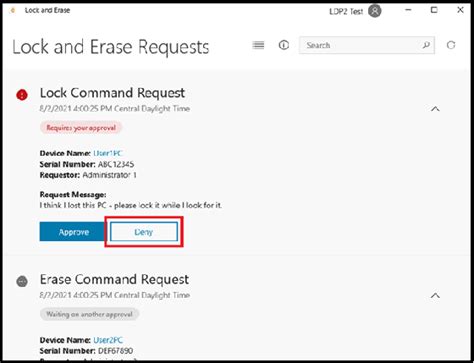Screen dimensions: 474x363
Task: Open the LDP2 Test user account icon
Action: pos(375,11)
